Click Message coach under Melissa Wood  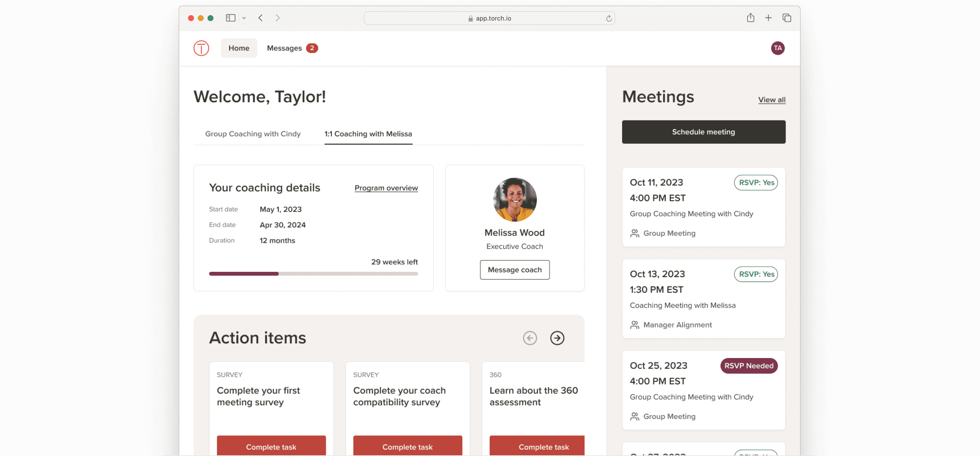click(x=514, y=269)
